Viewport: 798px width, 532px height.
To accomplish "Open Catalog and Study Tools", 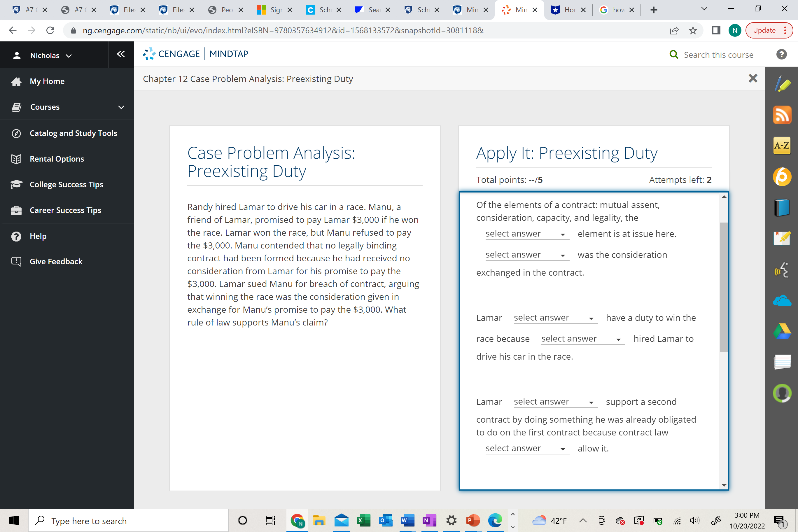I will (73, 133).
